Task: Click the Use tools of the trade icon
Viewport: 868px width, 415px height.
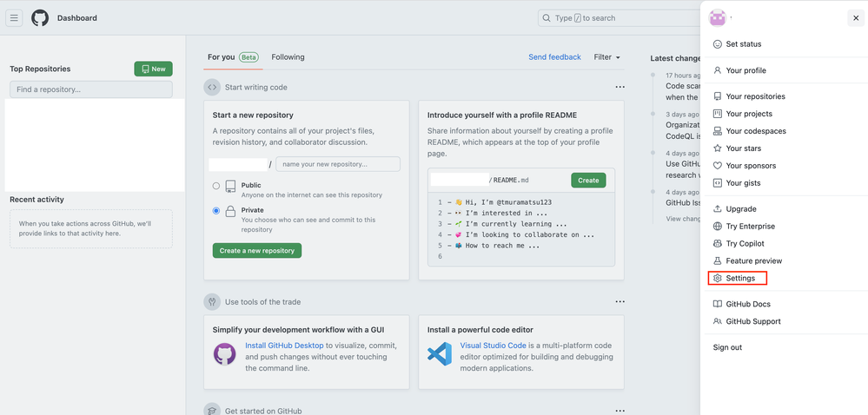Action: pos(212,302)
